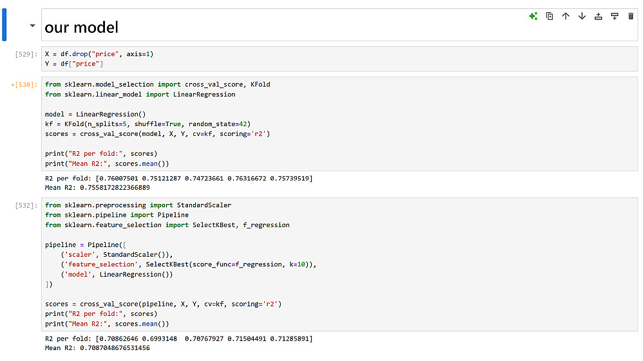Click the [532] cell prompt
Image resolution: width=644 pixels, height=361 pixels.
[26, 205]
